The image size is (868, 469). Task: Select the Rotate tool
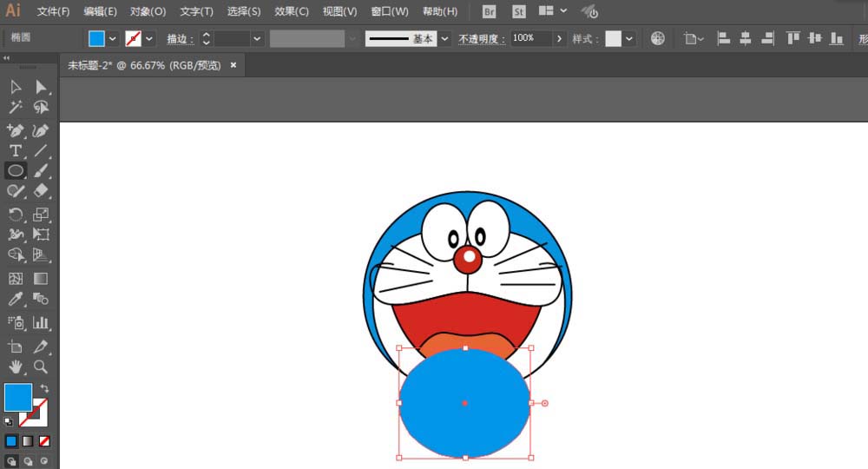[16, 215]
